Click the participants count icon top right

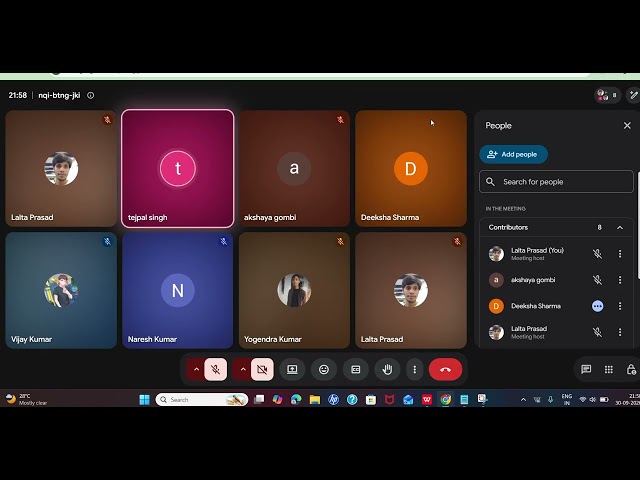coord(607,95)
